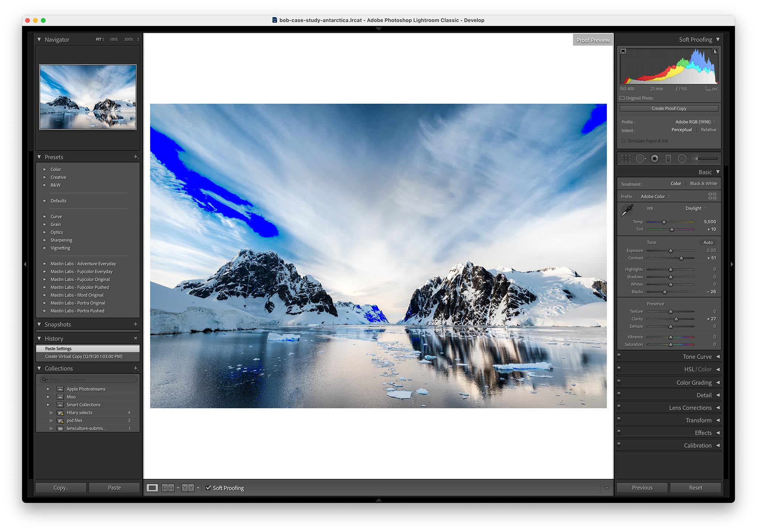Expand Mastin Labs - Portra Original presets
The width and height of the screenshot is (757, 532).
45,303
